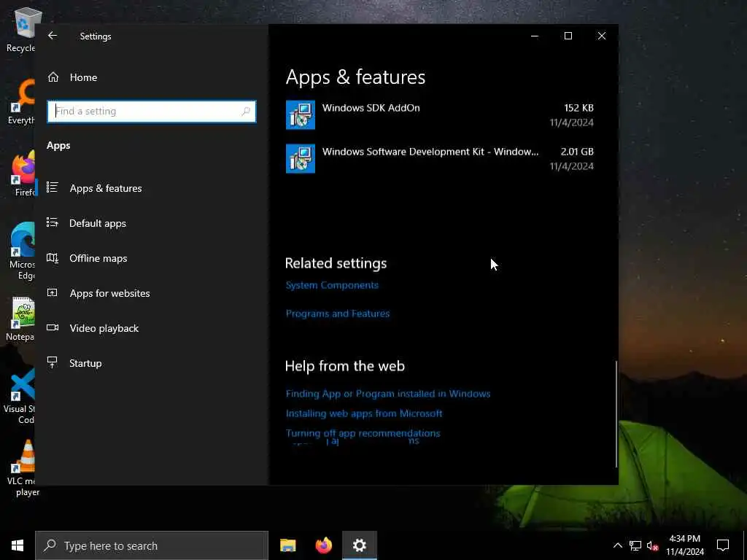Select the Everything desktop shortcut
The width and height of the screenshot is (747, 560).
click(x=21, y=101)
